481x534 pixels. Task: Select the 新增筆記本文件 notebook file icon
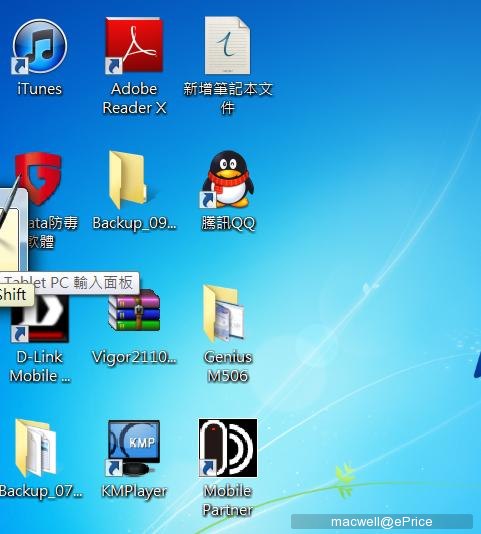point(227,45)
